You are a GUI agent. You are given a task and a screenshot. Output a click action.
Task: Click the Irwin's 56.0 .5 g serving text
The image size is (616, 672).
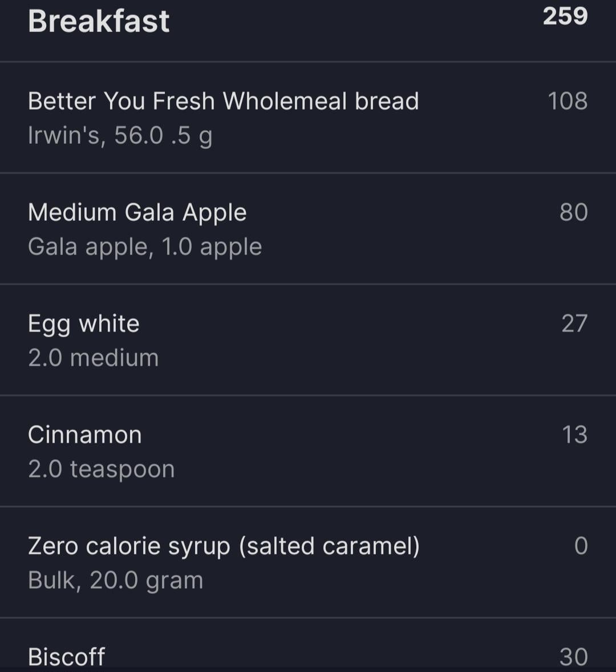pos(120,136)
